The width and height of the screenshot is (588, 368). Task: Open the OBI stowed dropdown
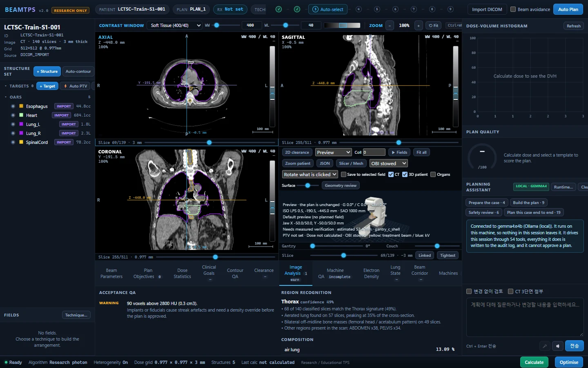pyautogui.click(x=389, y=163)
